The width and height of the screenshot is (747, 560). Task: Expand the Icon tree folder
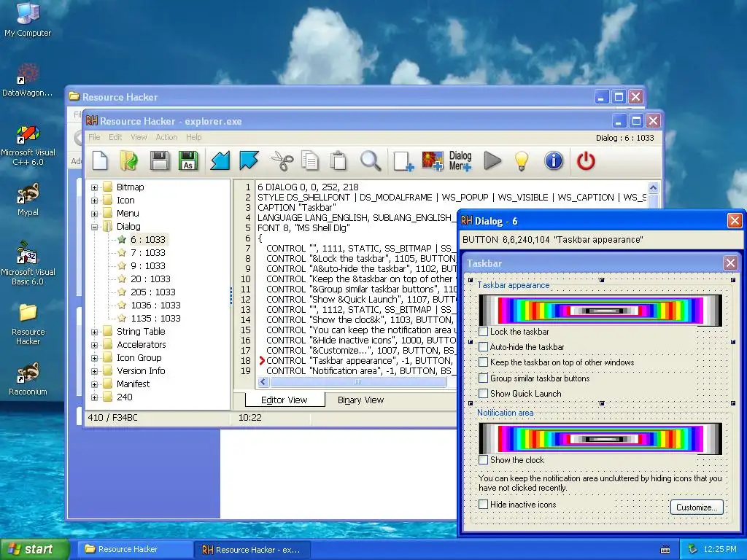[94, 201]
